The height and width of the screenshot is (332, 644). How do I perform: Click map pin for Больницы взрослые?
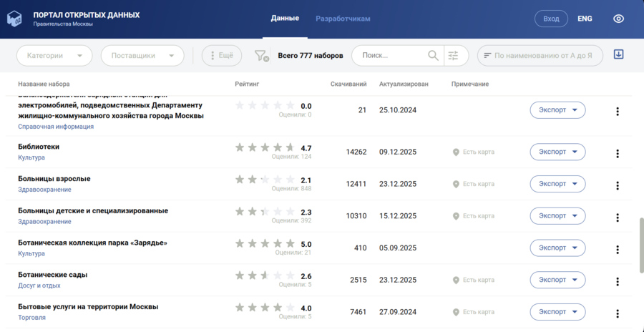(456, 184)
